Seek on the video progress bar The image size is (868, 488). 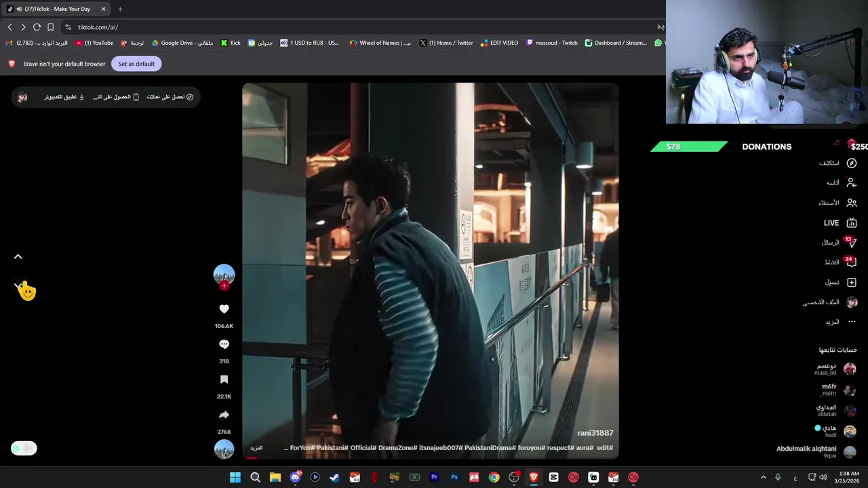point(431,458)
